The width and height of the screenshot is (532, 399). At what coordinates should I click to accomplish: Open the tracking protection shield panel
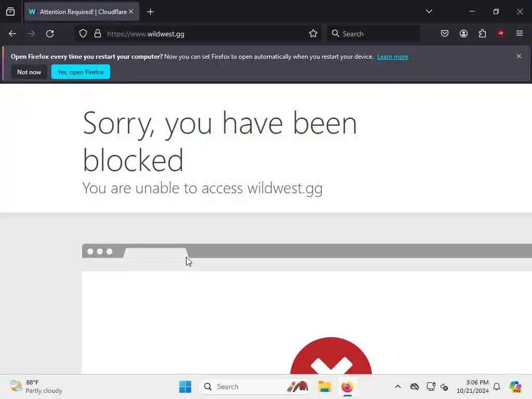coord(83,34)
